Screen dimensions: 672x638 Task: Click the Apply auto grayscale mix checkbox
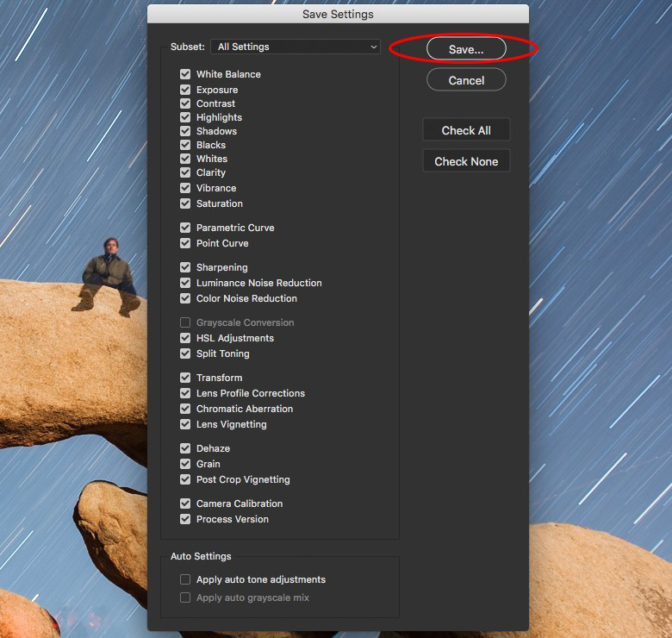pos(185,597)
